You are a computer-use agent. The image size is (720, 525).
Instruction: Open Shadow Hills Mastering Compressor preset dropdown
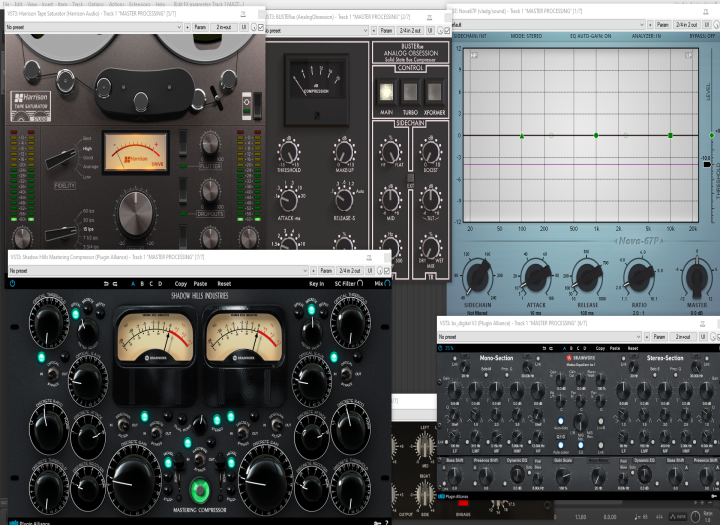(158, 271)
